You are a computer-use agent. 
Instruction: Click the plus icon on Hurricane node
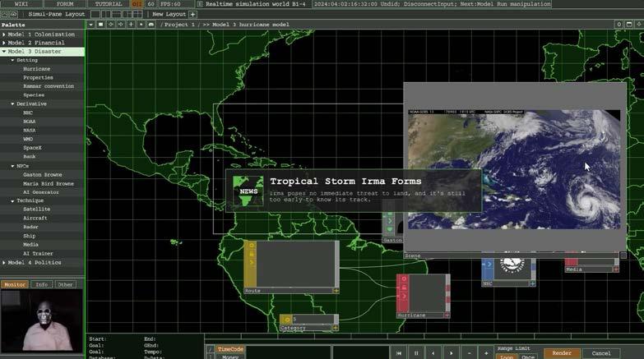point(447,315)
